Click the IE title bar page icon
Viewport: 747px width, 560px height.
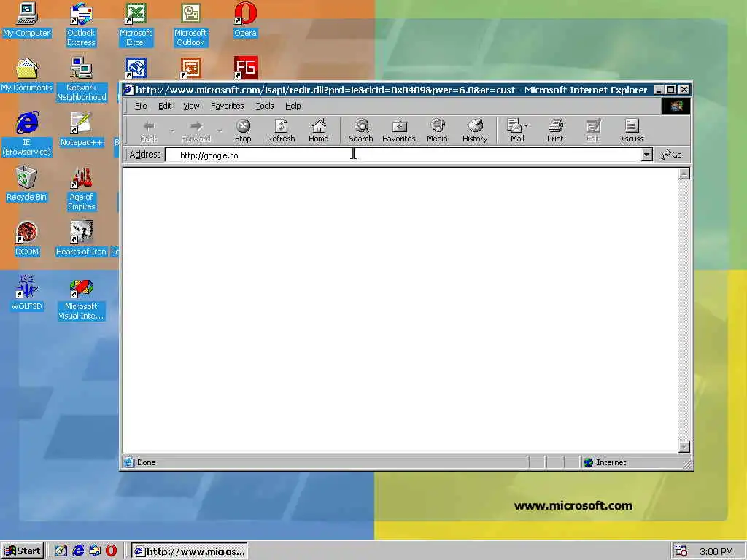[x=128, y=90]
